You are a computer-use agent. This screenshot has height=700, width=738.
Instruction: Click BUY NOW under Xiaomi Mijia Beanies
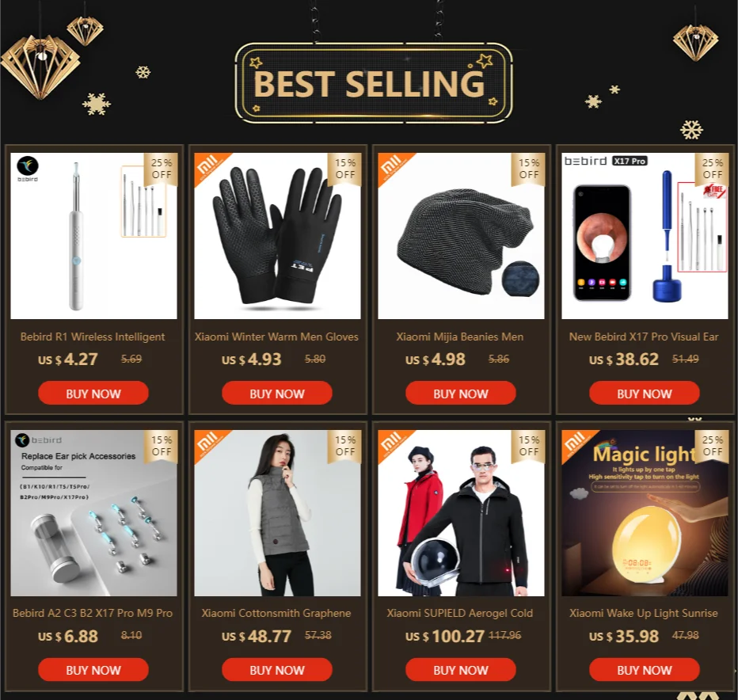point(460,393)
